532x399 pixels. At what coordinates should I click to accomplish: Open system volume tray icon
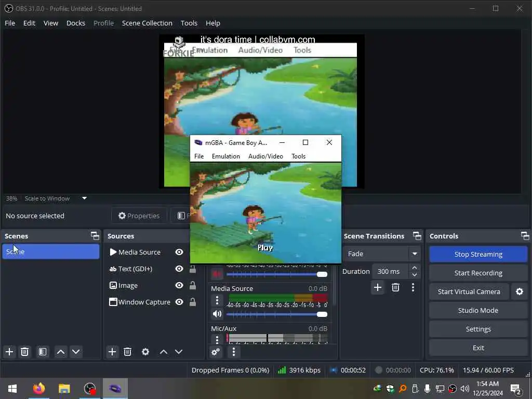click(x=465, y=389)
